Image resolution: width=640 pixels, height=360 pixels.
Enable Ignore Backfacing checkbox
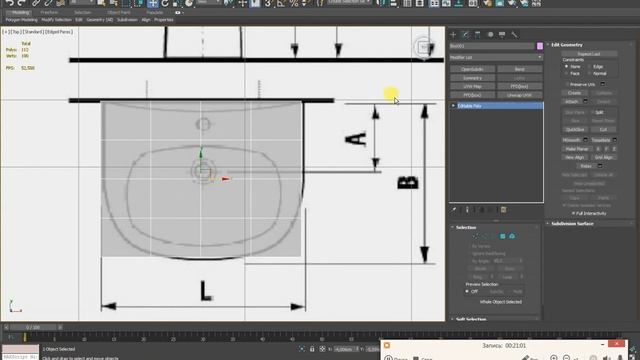pos(469,253)
